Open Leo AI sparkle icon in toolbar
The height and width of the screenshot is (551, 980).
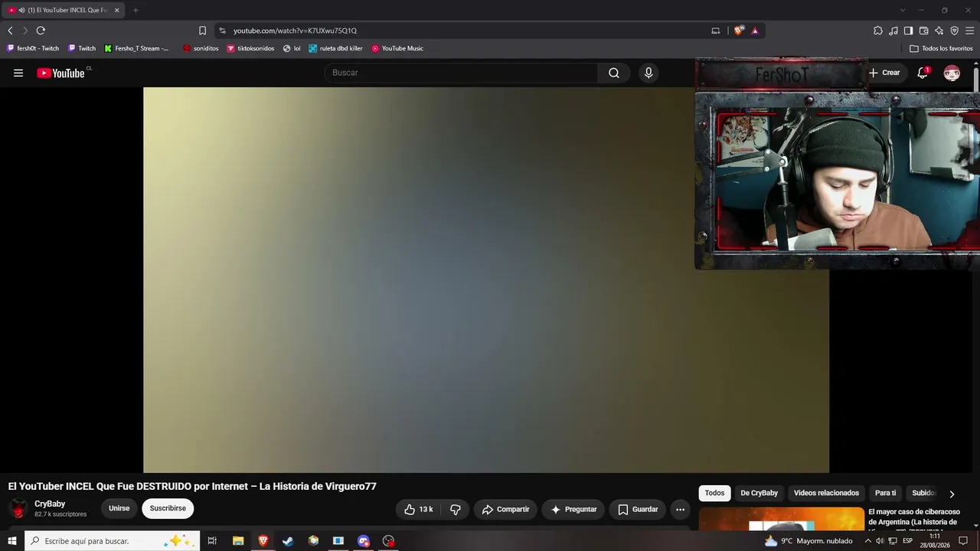tap(939, 31)
